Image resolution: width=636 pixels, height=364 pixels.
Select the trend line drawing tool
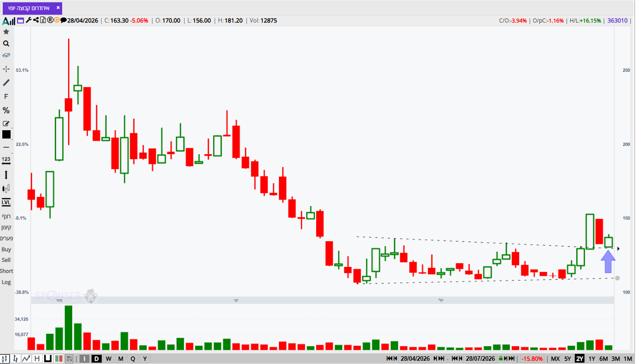click(x=6, y=82)
